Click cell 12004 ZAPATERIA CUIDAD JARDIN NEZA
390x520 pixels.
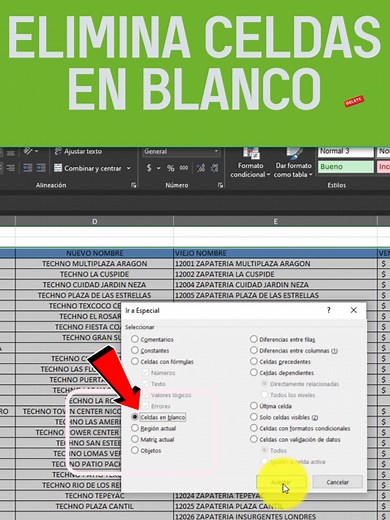[x=275, y=285]
